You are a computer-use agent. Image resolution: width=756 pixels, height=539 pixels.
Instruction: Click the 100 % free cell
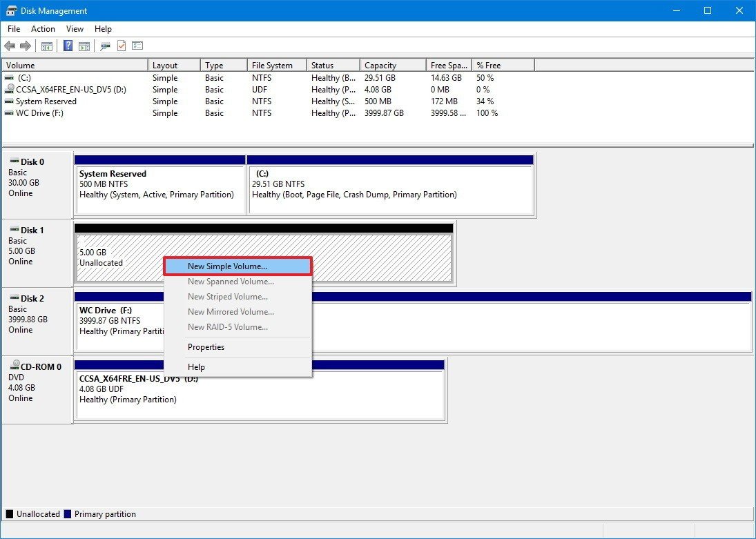487,112
